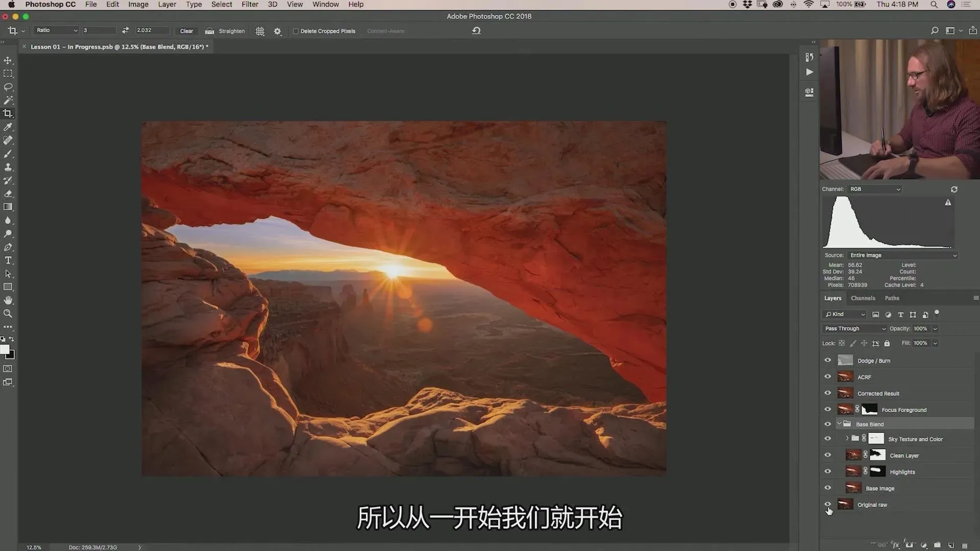Toggle visibility of Original raw layer
This screenshot has height=551, width=980.
click(827, 504)
